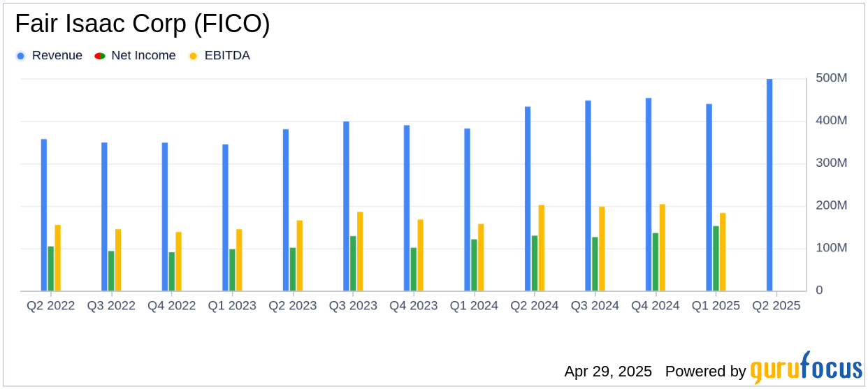
Task: Select the Q1 2024 green net income bar
Action: [x=475, y=265]
